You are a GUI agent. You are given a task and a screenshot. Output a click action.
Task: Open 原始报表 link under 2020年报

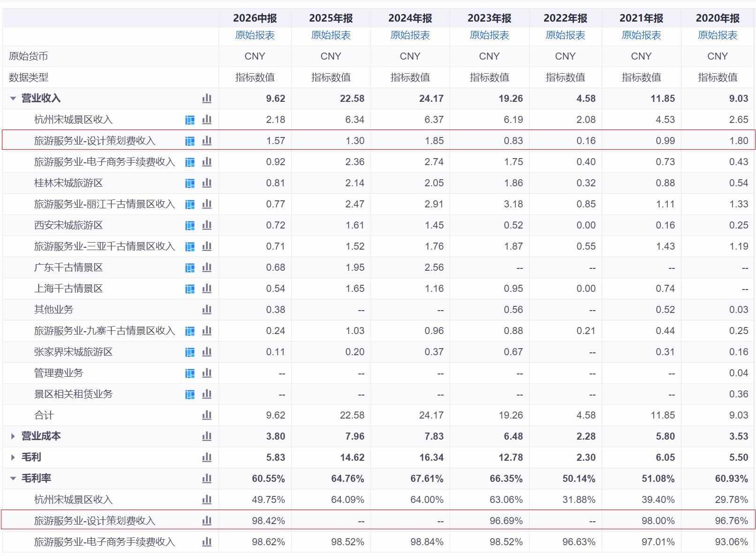[x=718, y=35]
